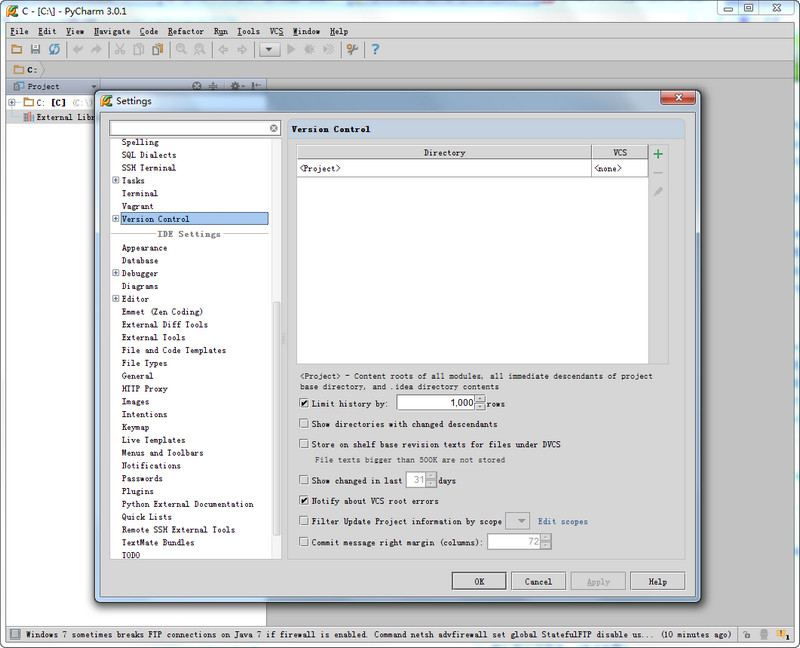Click the Cancel button
This screenshot has height=648, width=800.
pyautogui.click(x=538, y=581)
